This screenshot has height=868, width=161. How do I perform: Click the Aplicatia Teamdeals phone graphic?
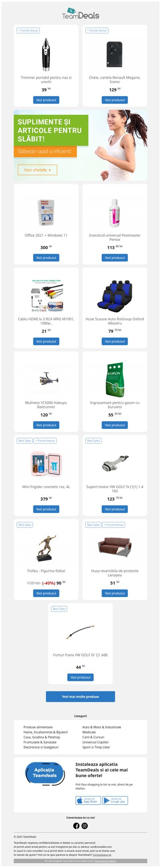coord(44,773)
